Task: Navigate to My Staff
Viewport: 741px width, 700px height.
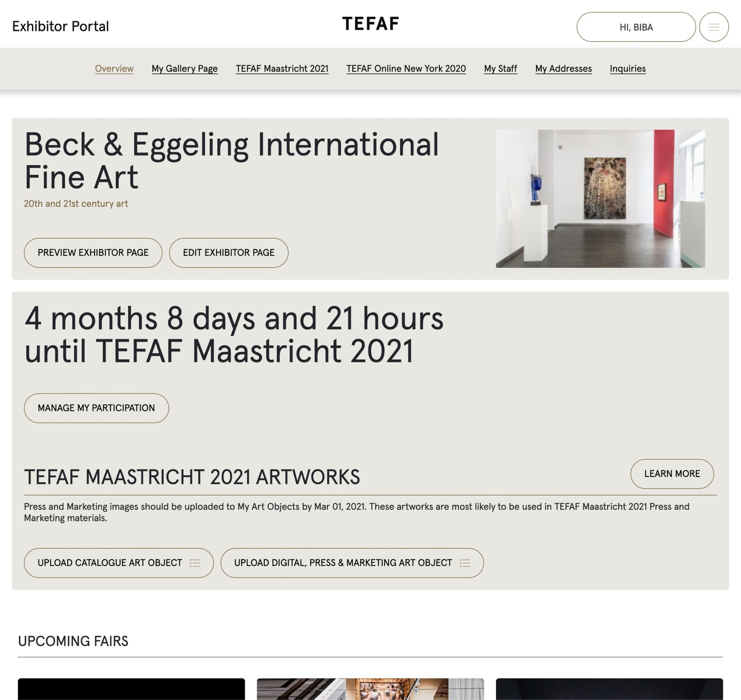Action: [500, 69]
